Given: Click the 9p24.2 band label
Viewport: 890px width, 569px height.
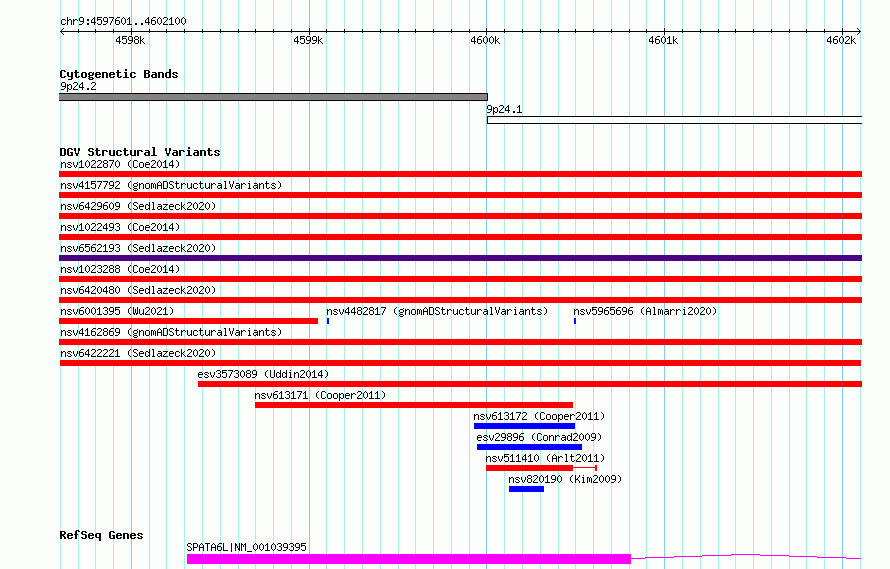Looking at the screenshot, I should [78, 86].
